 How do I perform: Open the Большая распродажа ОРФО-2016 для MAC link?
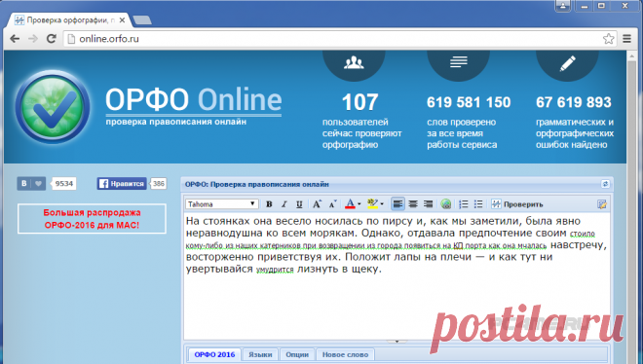(92, 219)
